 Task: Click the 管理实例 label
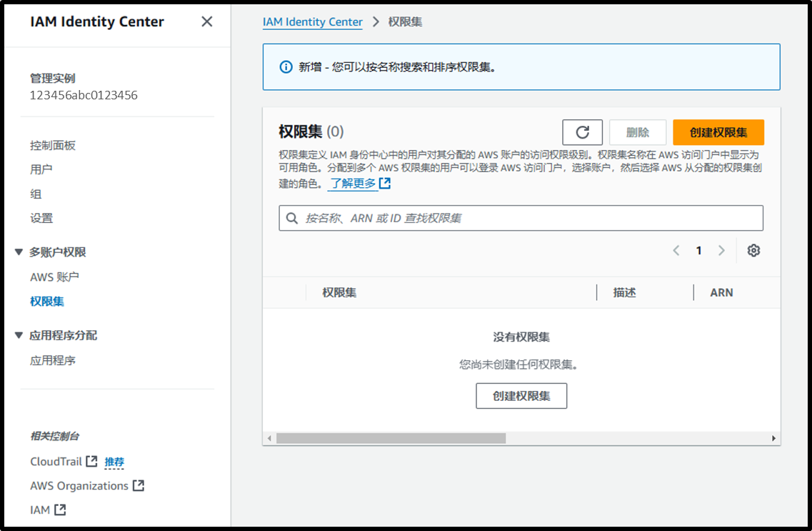(53, 78)
